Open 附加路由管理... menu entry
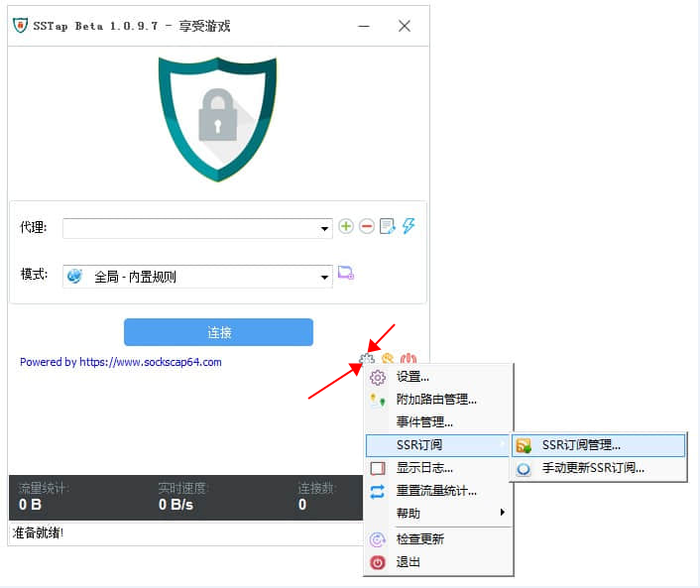 coord(438,400)
